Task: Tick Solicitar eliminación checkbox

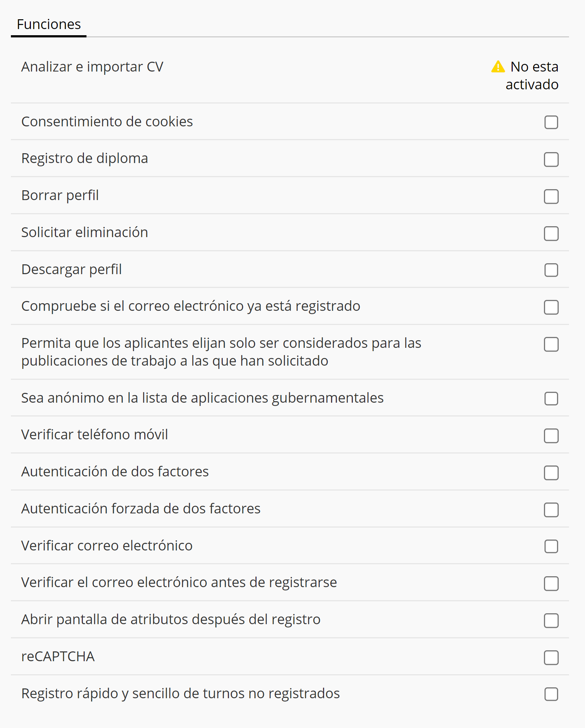Action: point(551,233)
